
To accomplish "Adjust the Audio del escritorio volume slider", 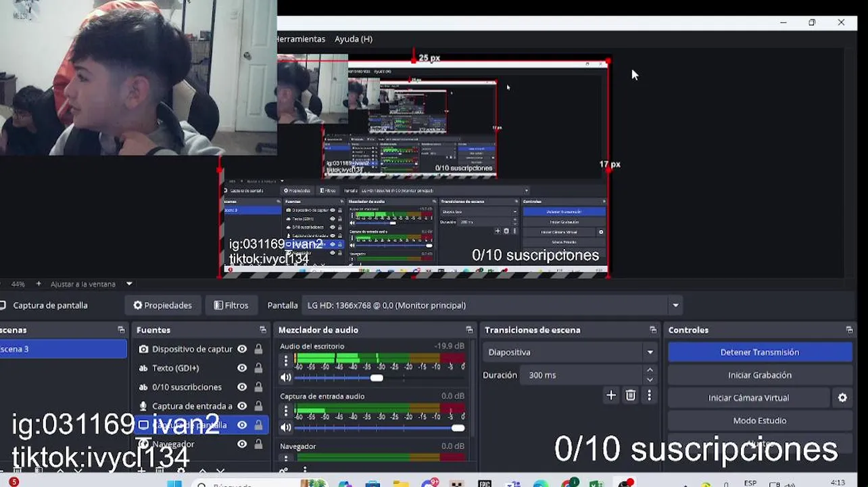I will click(x=377, y=377).
